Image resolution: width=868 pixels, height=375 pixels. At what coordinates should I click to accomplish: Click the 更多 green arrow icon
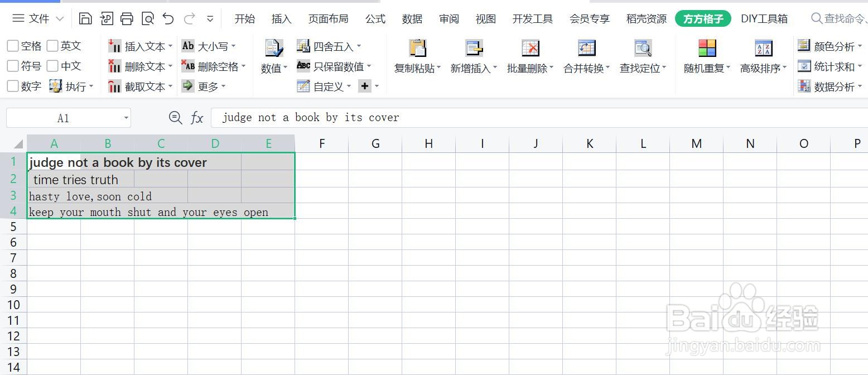tap(188, 86)
